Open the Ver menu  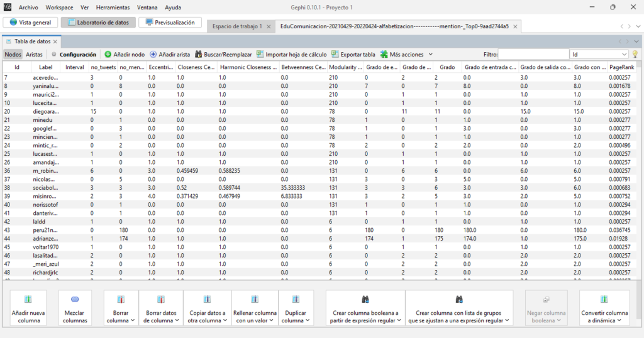[x=85, y=8]
